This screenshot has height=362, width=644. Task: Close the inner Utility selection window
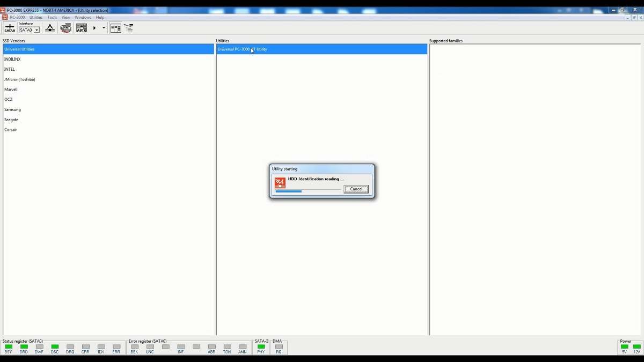tap(640, 17)
